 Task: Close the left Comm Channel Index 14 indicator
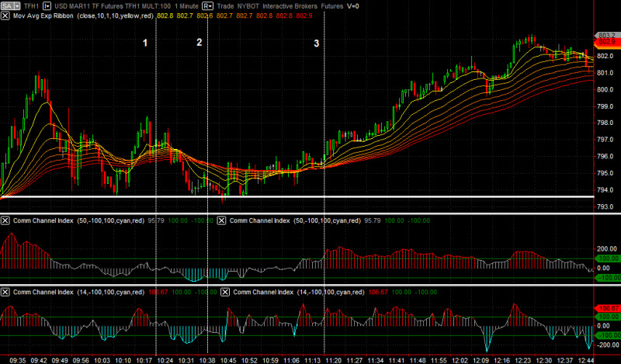pos(5,292)
